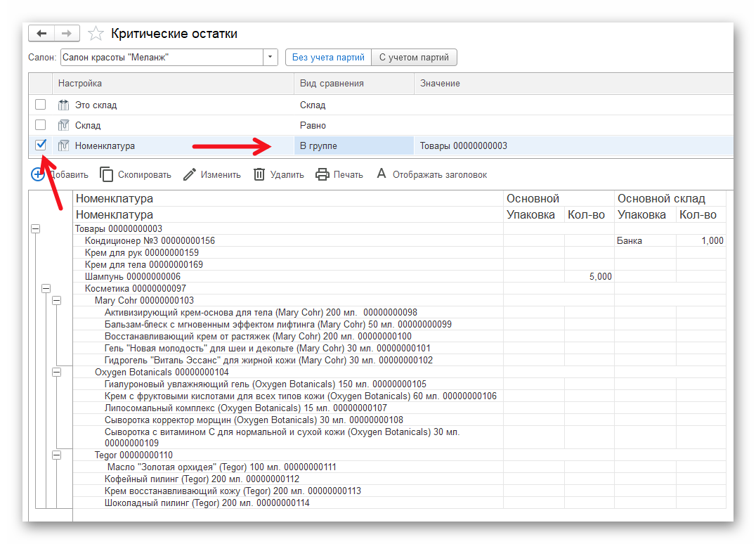This screenshot has height=544, width=756.
Task: Collapse the 'Товары 00000000003' tree group
Action: pos(36,229)
